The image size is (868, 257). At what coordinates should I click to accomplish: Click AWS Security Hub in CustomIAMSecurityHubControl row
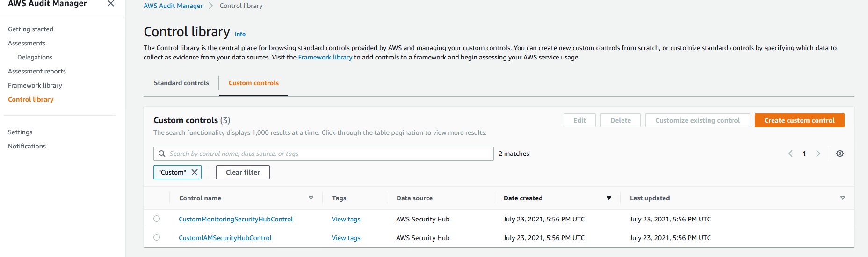pos(423,238)
